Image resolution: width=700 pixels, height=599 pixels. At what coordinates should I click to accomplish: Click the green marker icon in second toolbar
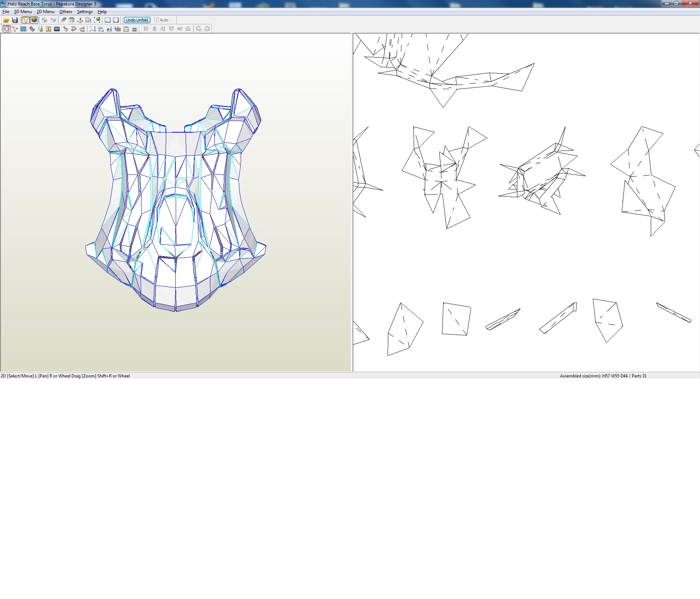pyautogui.click(x=40, y=29)
